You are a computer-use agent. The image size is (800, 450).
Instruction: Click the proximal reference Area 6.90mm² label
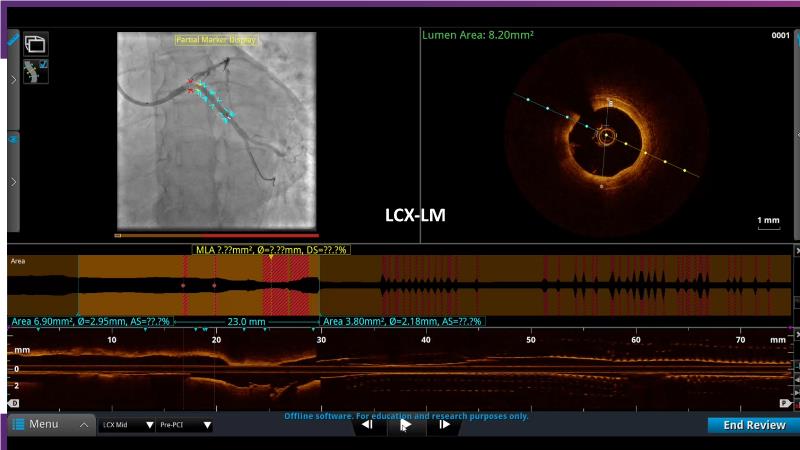pos(91,322)
